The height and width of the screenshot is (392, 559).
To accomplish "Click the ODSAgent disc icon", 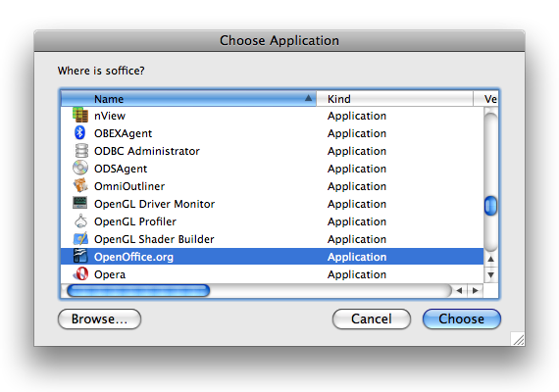I will 80,168.
